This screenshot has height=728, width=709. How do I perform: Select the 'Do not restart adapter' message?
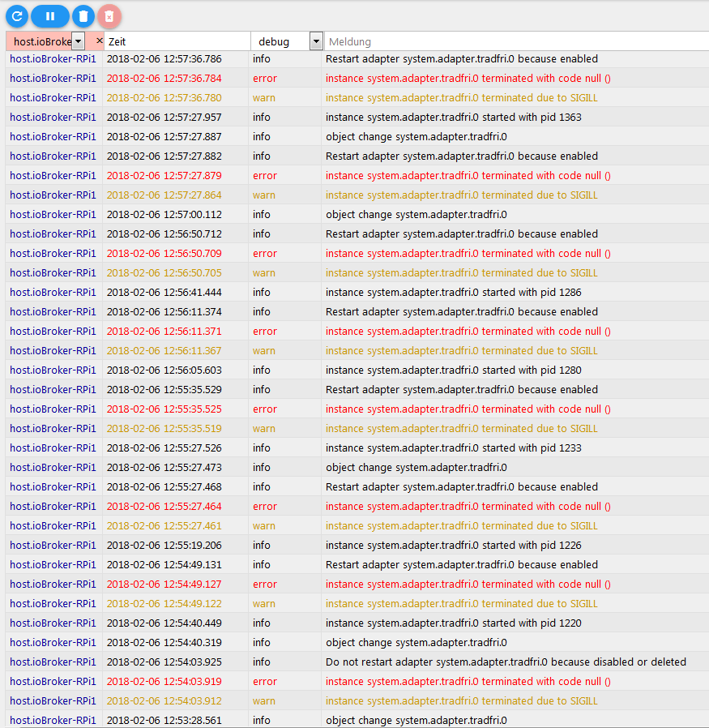coord(506,662)
